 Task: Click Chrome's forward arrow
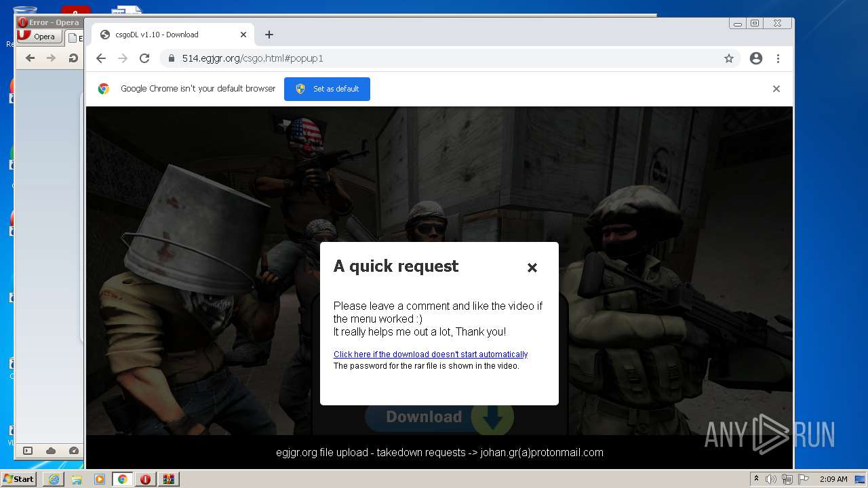123,58
